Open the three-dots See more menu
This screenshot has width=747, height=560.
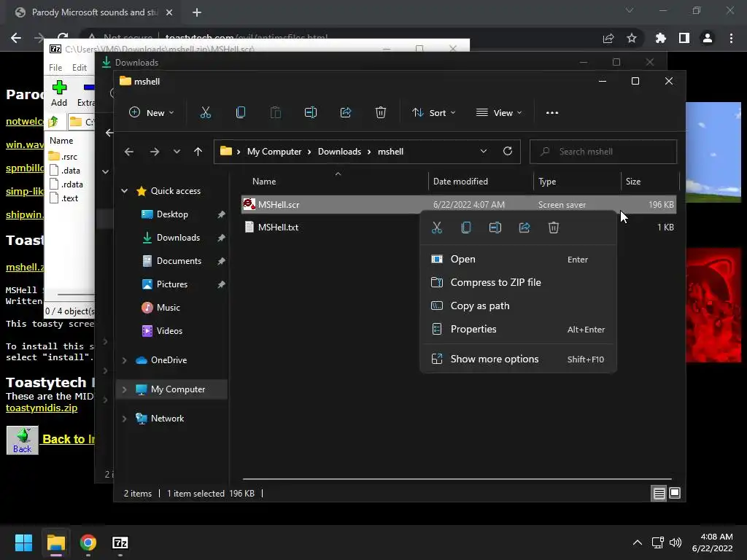tap(552, 113)
